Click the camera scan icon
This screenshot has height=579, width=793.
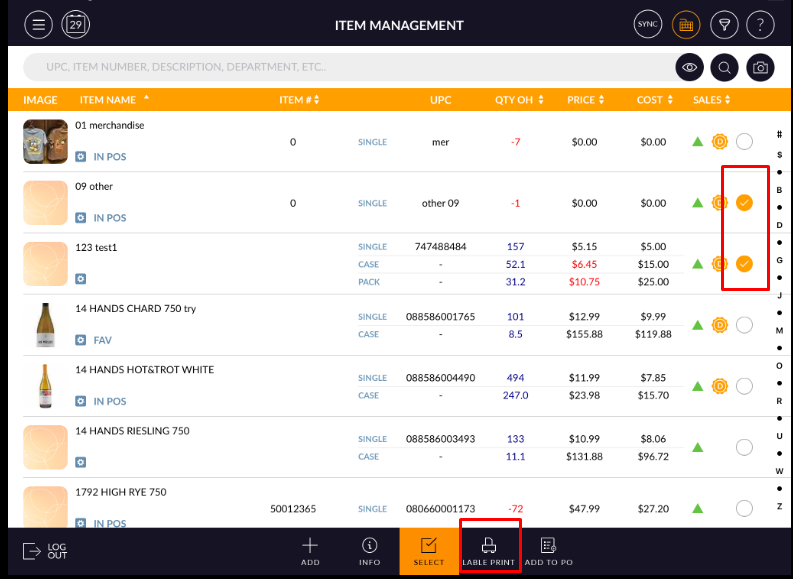[760, 68]
